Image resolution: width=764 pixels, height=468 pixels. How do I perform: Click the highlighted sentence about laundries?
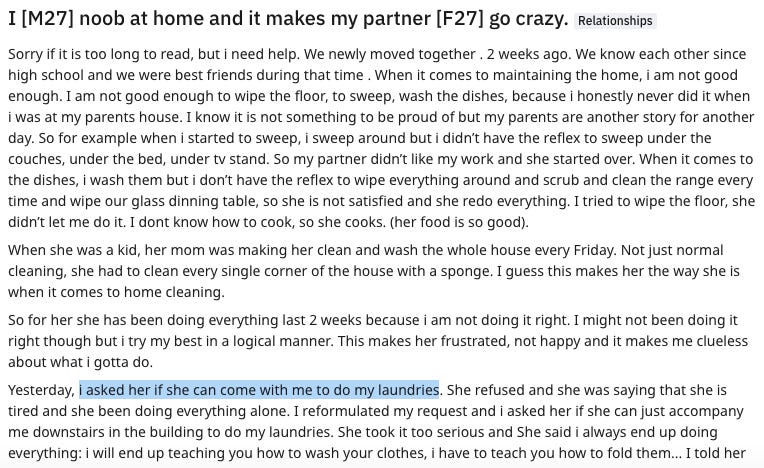click(259, 390)
